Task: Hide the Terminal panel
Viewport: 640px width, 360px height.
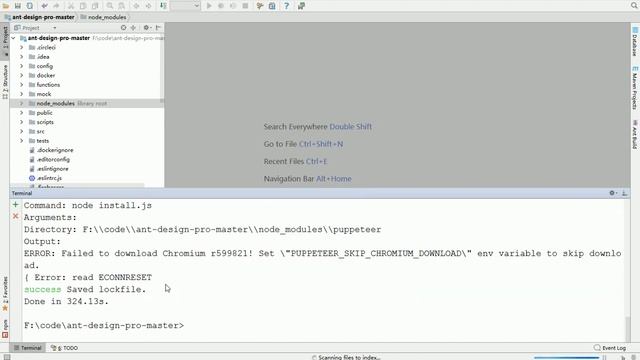Action: (x=624, y=193)
